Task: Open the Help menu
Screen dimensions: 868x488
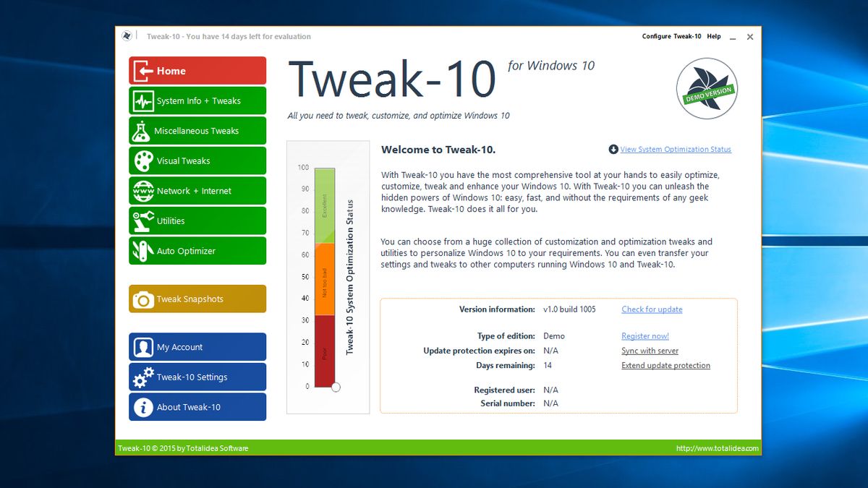Action: (714, 36)
